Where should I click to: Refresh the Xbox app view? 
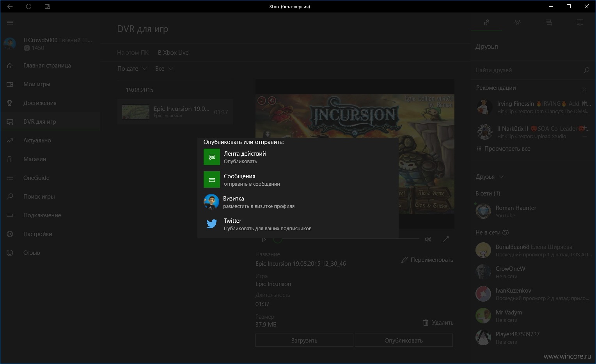(x=28, y=7)
